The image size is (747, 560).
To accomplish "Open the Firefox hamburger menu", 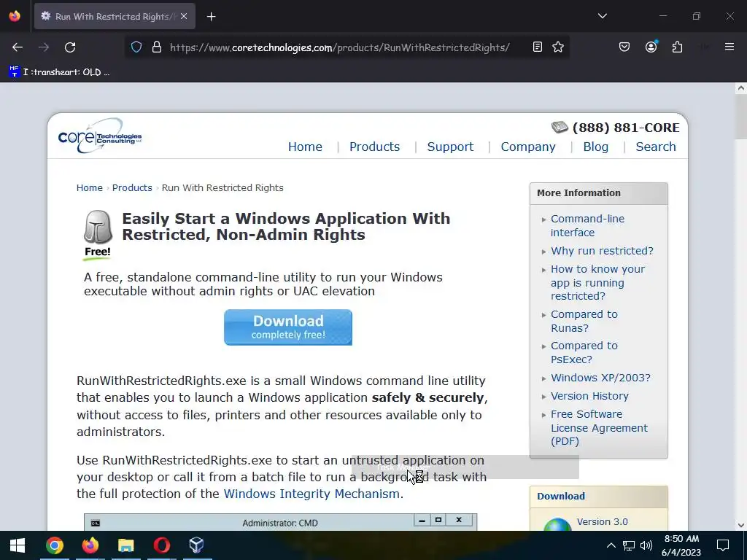I will tap(729, 47).
